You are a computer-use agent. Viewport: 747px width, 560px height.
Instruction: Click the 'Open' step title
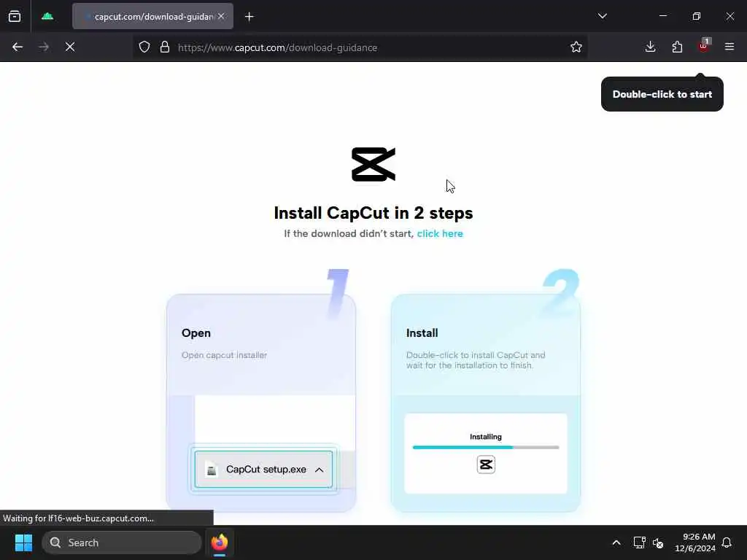pos(196,332)
